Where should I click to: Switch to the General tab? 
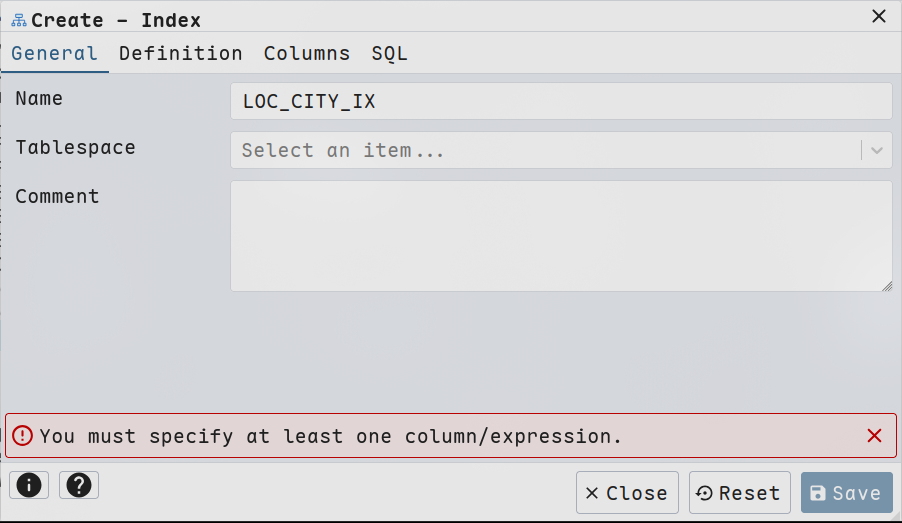(55, 54)
